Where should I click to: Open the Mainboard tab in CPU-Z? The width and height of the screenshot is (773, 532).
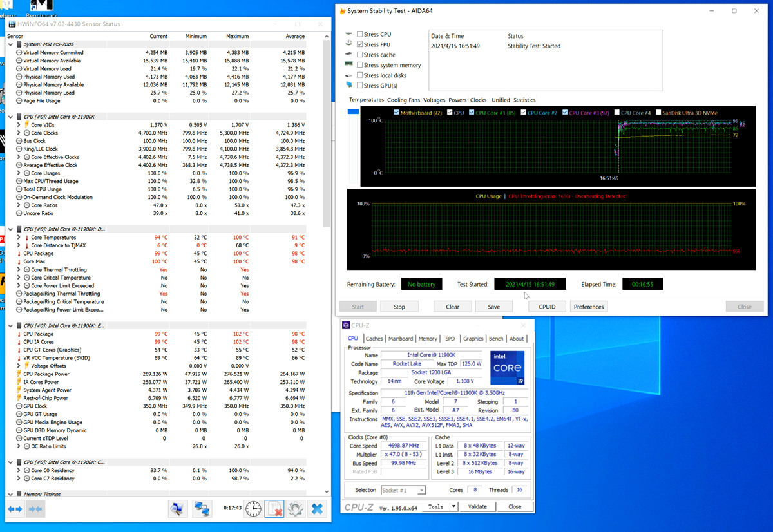[x=400, y=339]
